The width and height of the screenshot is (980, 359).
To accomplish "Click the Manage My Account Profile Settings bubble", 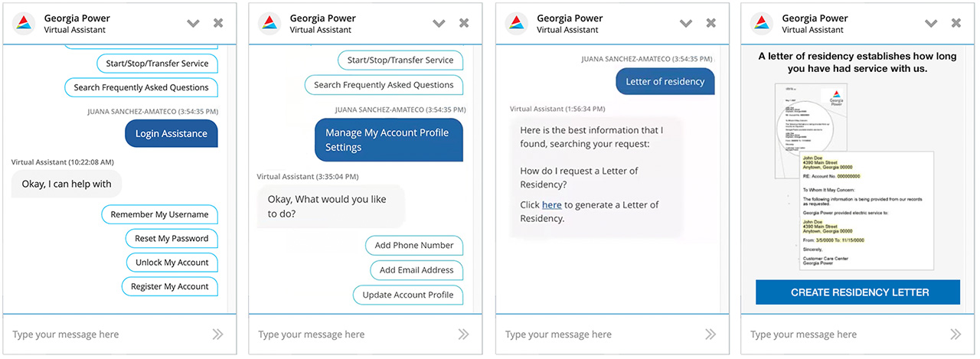I will pos(389,140).
